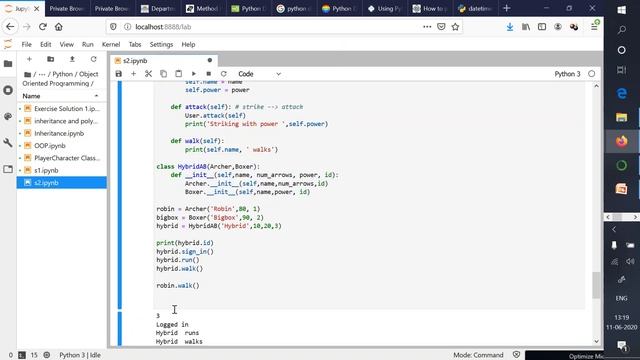Reload the page with the browser refresh icon
640x360 pixels.
click(x=42, y=27)
